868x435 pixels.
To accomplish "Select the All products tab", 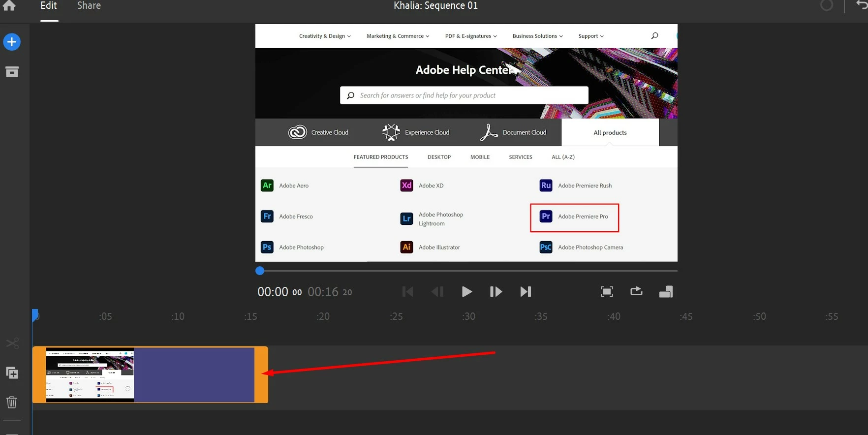I will point(610,132).
